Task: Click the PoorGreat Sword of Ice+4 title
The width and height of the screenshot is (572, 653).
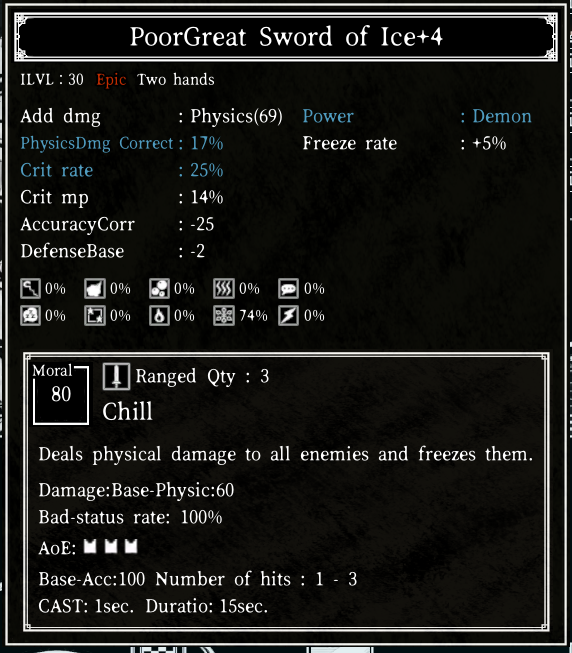Action: coord(286,37)
